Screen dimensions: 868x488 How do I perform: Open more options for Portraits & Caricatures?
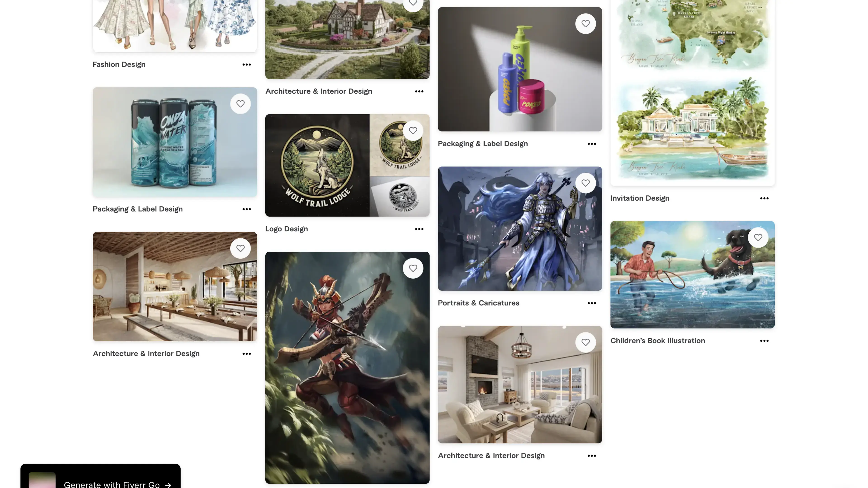pos(592,303)
